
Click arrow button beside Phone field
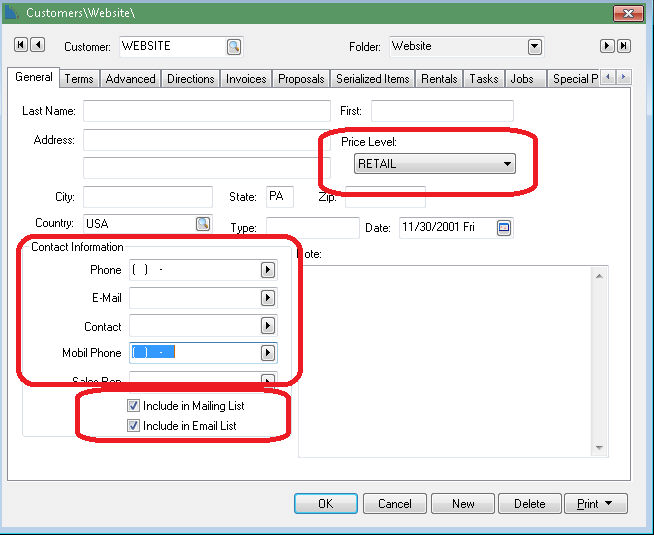click(x=268, y=270)
